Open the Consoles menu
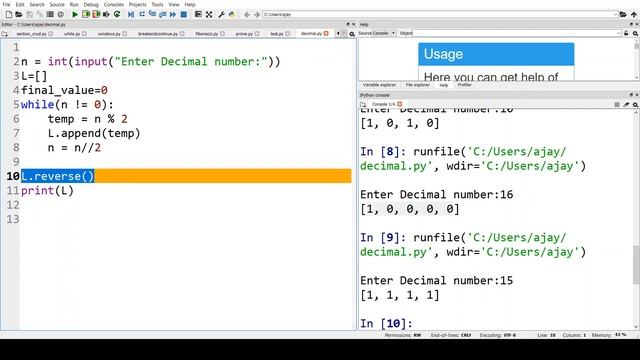 click(113, 4)
